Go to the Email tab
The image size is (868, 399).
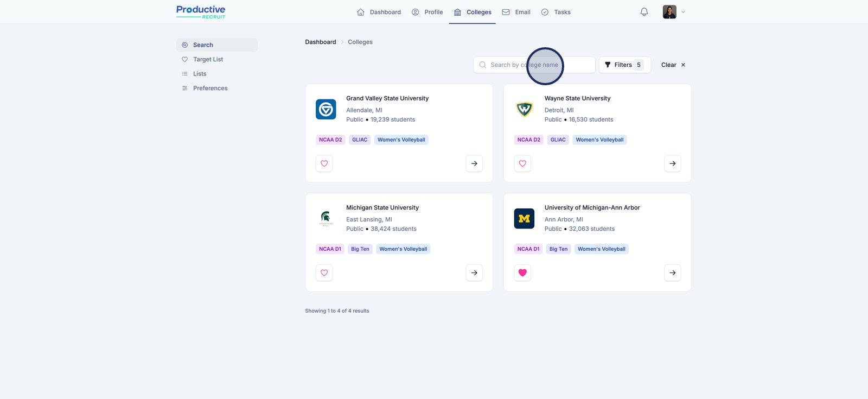coord(516,12)
